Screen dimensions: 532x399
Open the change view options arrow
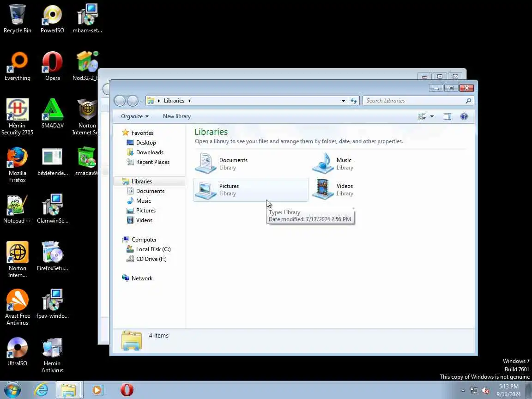point(432,116)
